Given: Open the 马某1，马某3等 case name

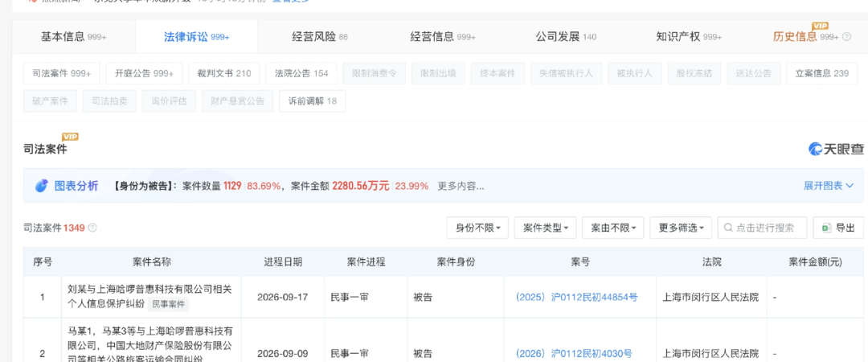Looking at the screenshot, I should 150,345.
